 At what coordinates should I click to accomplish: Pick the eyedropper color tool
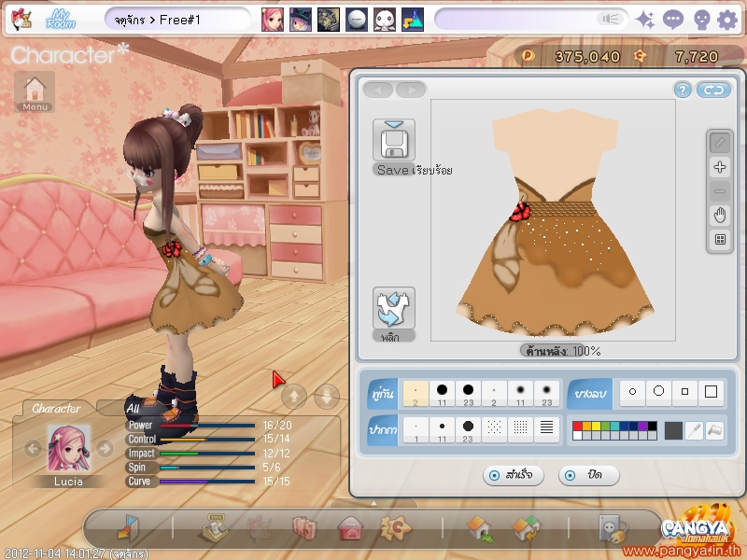pyautogui.click(x=694, y=430)
